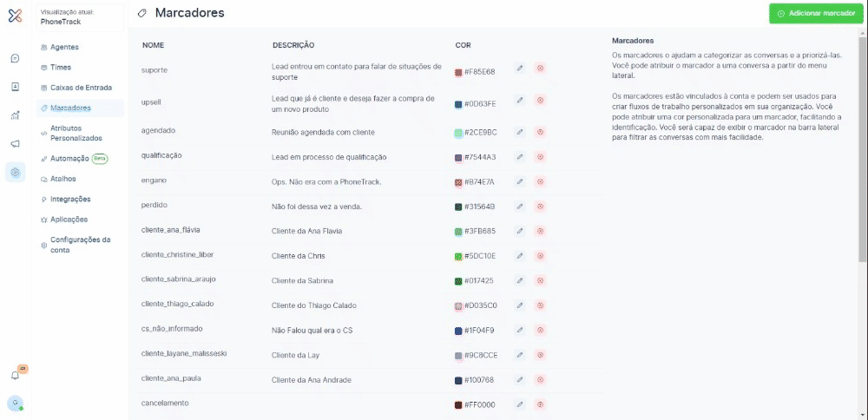The width and height of the screenshot is (868, 420).
Task: Delete the 'perdido' label
Action: 540,207
